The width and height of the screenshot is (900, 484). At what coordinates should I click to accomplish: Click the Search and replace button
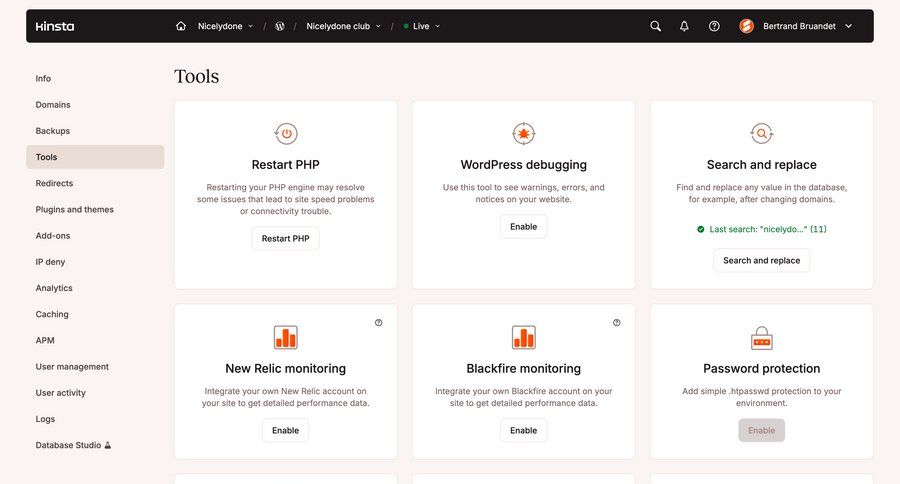pos(762,260)
